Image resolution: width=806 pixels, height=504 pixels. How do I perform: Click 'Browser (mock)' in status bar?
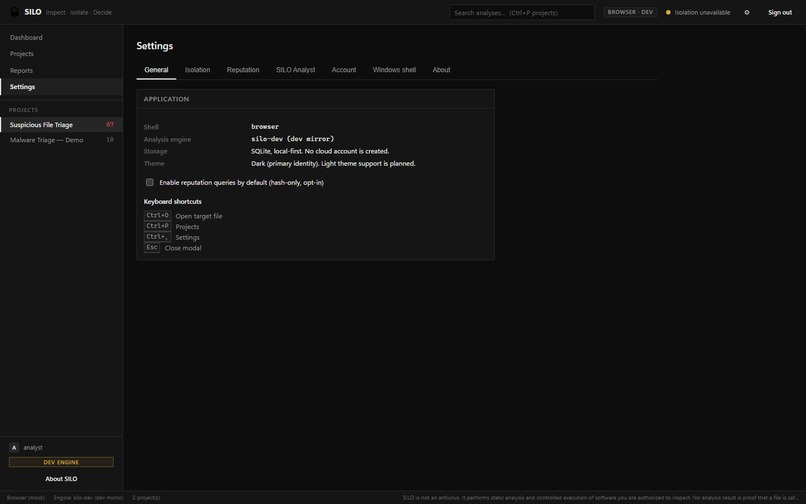pos(26,498)
